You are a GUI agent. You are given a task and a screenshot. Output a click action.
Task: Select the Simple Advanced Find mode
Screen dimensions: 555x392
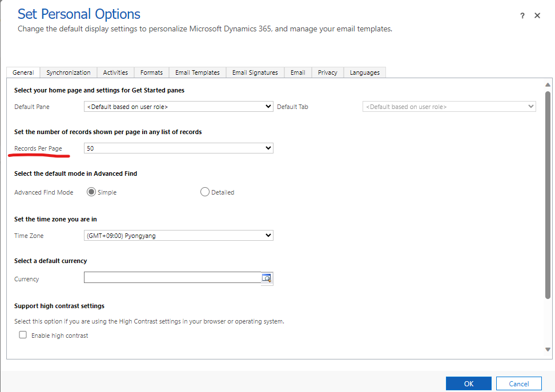(x=91, y=192)
